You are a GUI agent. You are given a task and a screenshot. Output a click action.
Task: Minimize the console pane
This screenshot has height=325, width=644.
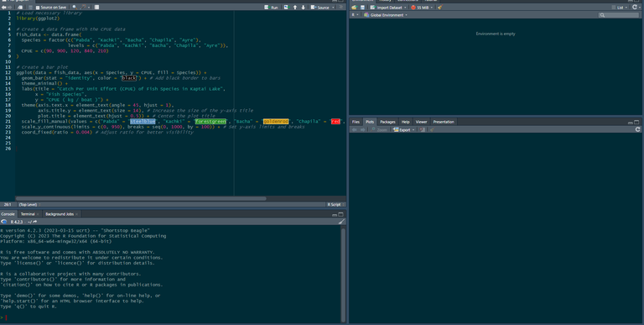click(335, 214)
